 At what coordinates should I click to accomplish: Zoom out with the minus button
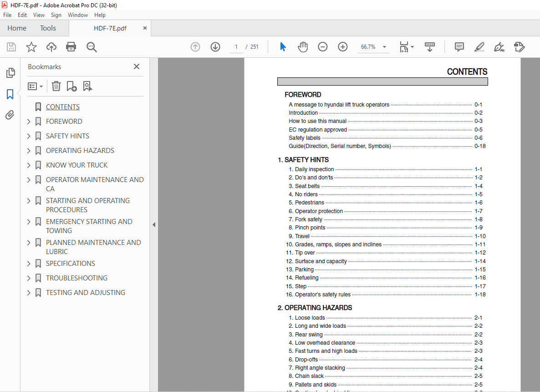pyautogui.click(x=323, y=47)
